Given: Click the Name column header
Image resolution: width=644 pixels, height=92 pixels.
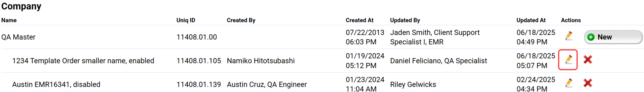Looking at the screenshot, I should [9, 20].
